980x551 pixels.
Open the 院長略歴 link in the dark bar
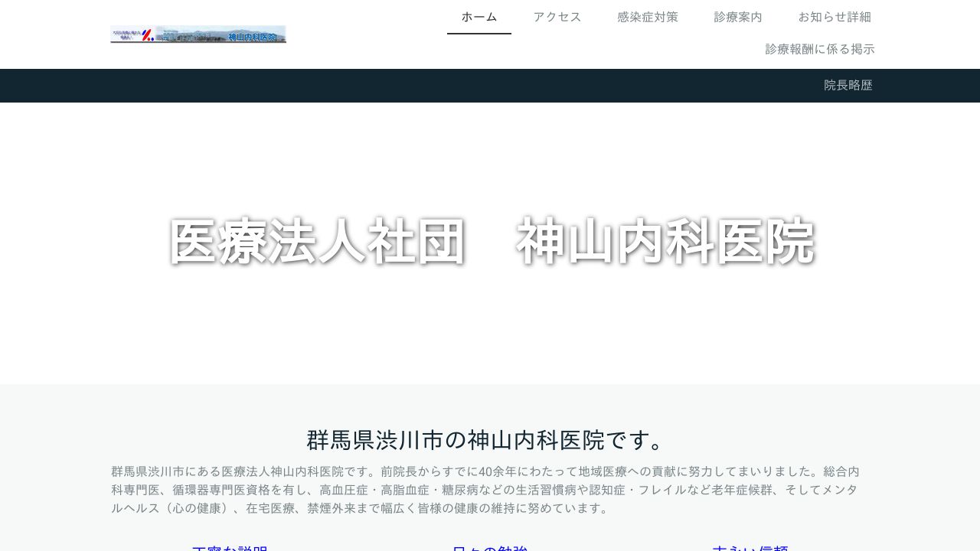[x=848, y=85]
